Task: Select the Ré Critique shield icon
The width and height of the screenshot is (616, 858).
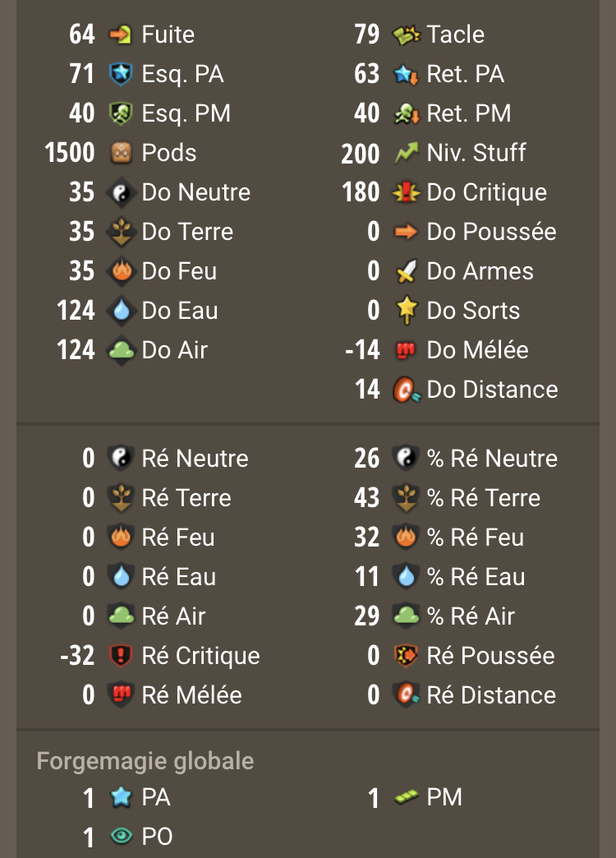Action: point(121,656)
